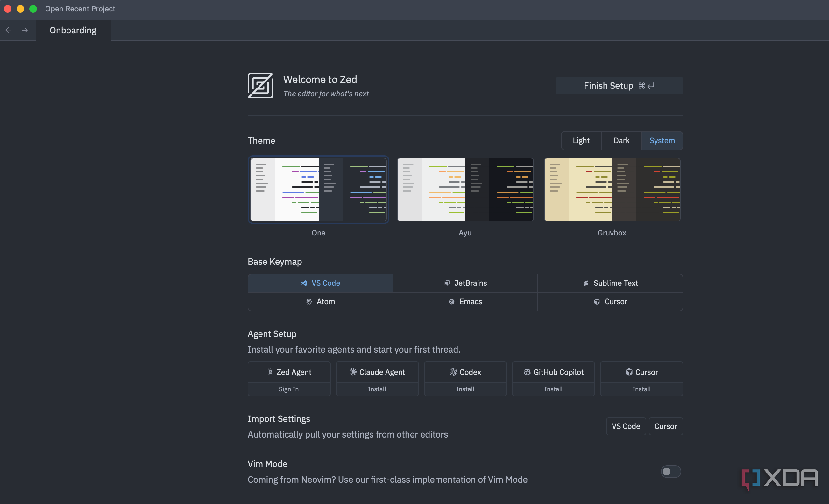This screenshot has width=829, height=504.
Task: Click the GitHub Copilot icon
Action: click(x=527, y=372)
